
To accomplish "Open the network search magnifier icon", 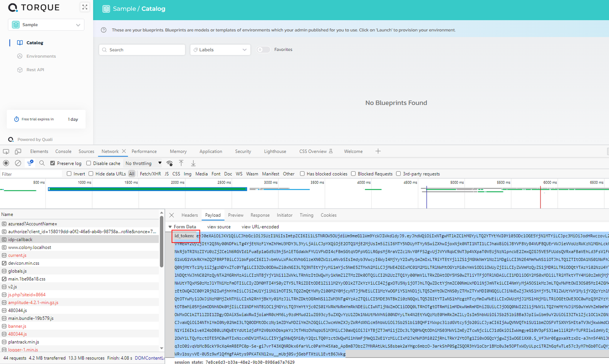I will tap(42, 163).
